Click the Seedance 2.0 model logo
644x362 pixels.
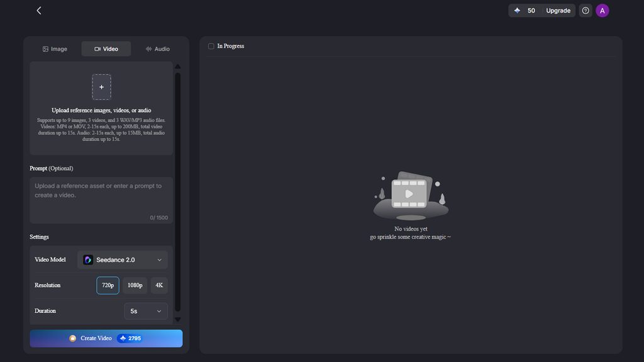(x=88, y=260)
